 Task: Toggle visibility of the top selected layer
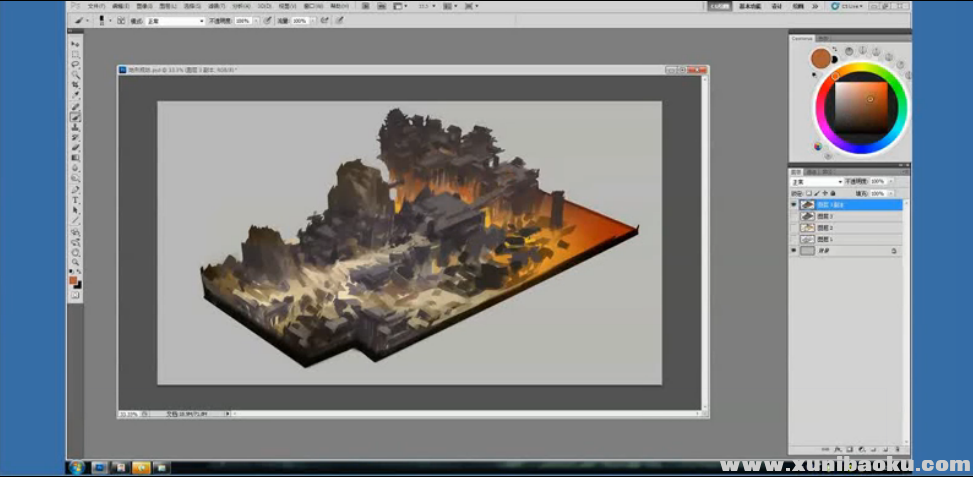tap(794, 205)
